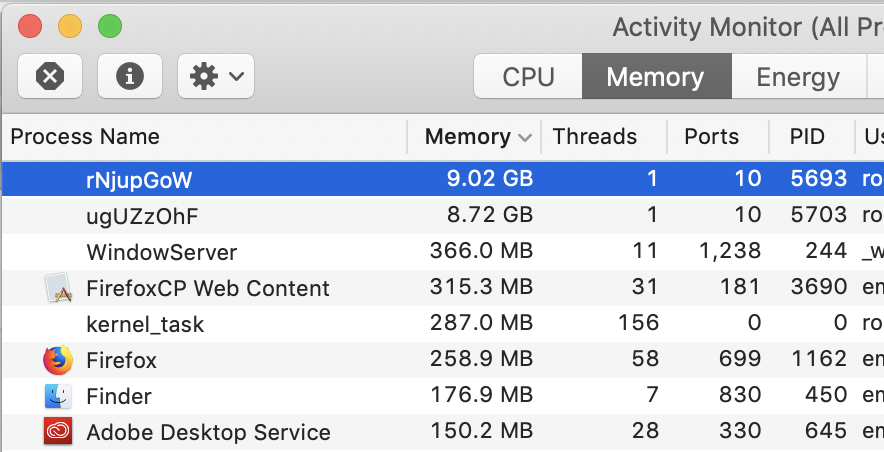Click the green zoom window button
The width and height of the screenshot is (884, 452).
109,26
